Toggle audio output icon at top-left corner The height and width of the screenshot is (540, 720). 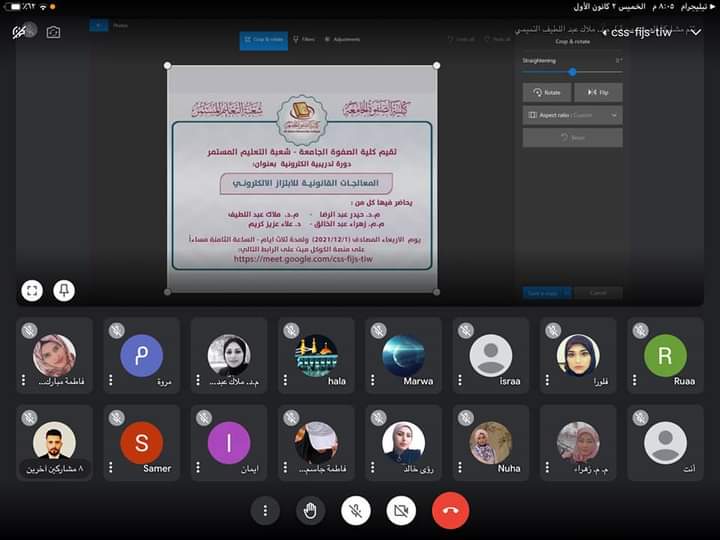[20, 32]
